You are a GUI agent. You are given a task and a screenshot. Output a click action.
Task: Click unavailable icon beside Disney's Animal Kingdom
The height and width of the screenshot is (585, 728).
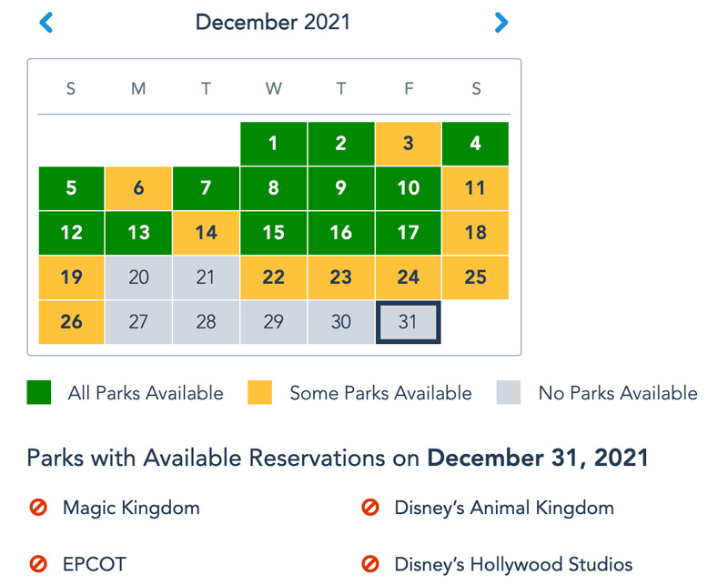point(370,507)
